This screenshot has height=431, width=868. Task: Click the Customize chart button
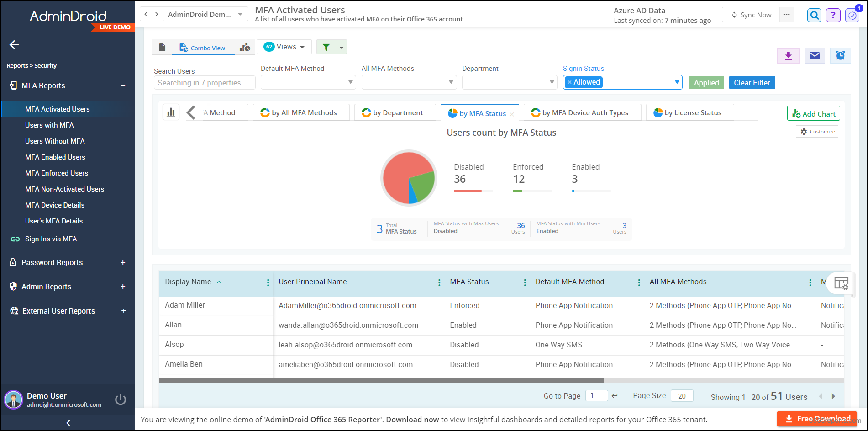(x=817, y=132)
